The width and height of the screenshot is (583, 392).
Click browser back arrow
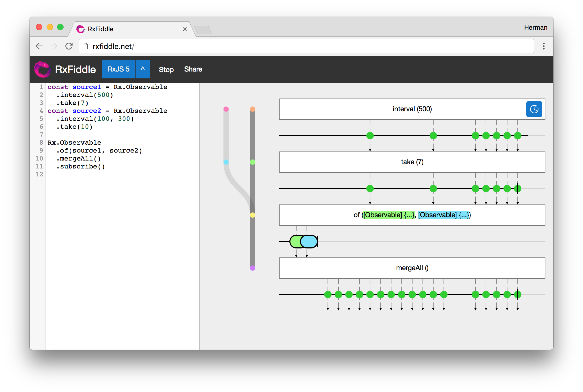(x=39, y=46)
